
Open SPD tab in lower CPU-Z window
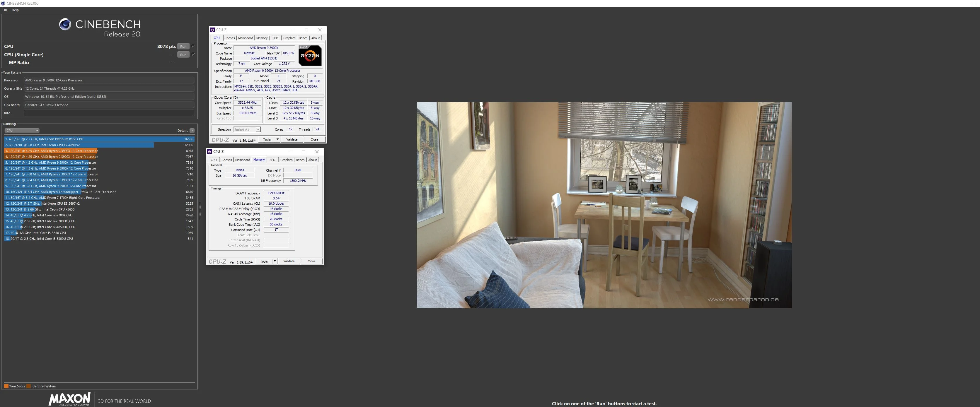click(272, 160)
